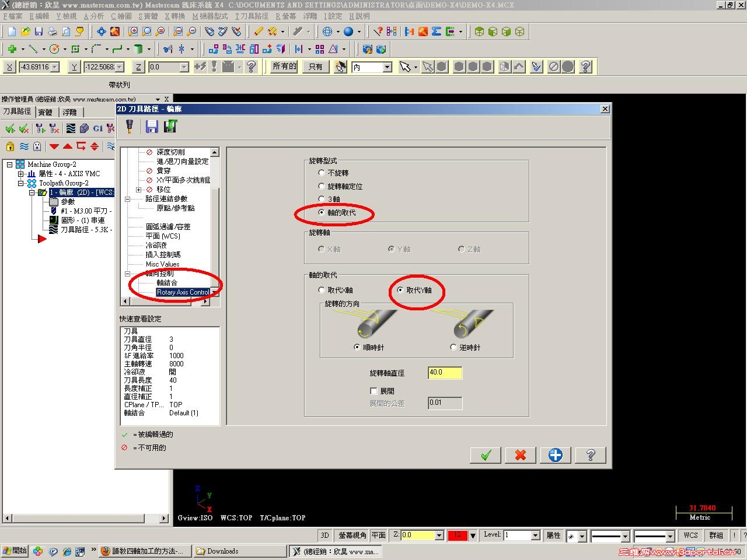Image resolution: width=747 pixels, height=560 pixels.
Task: Click the wireframe globe display icon
Action: [327, 32]
